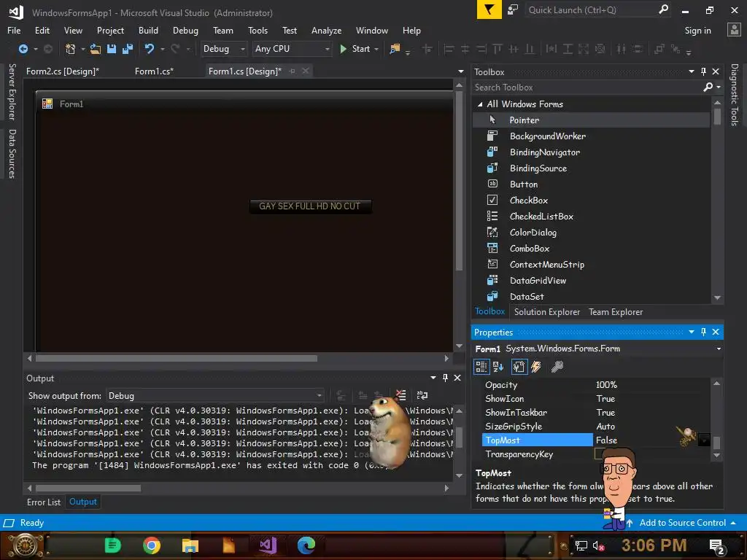Switch to the Team Explorer tab
Viewport: 747px width, 560px height.
tap(616, 312)
